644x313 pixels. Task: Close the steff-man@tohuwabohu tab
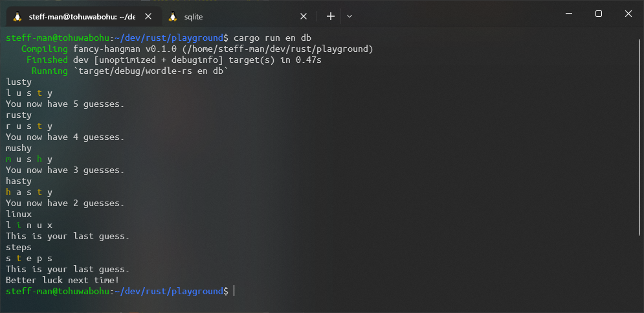148,16
